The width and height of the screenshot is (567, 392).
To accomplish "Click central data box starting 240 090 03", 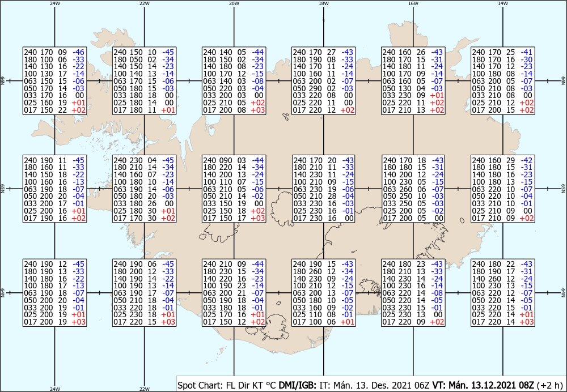I will 234,189.
